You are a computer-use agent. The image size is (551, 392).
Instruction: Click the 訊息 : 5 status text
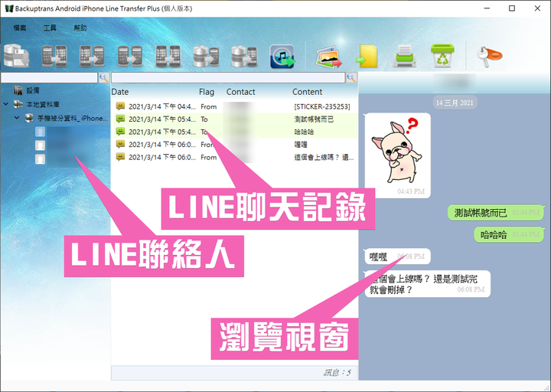pyautogui.click(x=337, y=373)
